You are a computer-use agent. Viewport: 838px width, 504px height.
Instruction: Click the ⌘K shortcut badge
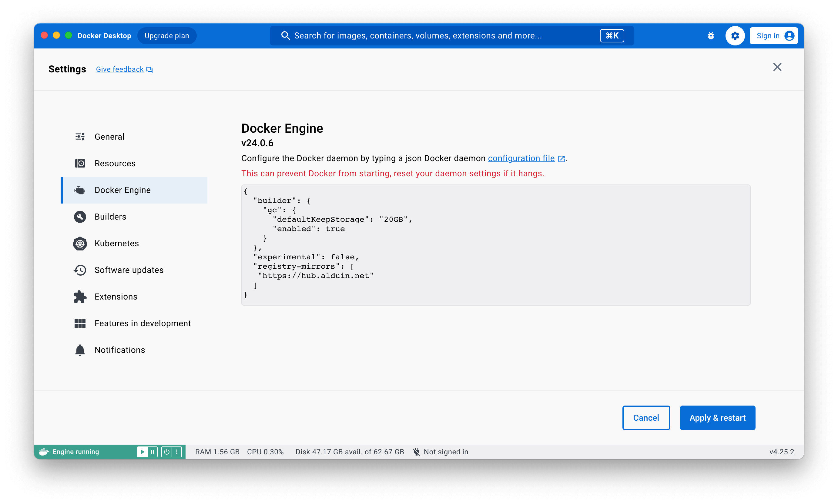point(612,36)
